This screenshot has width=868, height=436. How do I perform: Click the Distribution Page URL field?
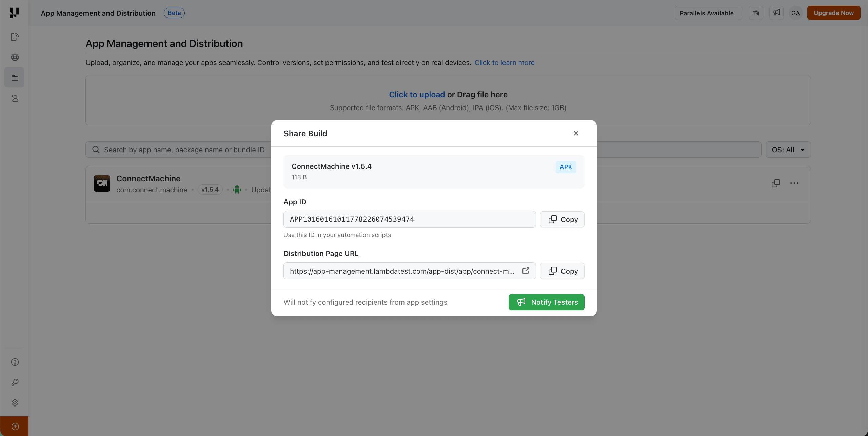tap(410, 271)
